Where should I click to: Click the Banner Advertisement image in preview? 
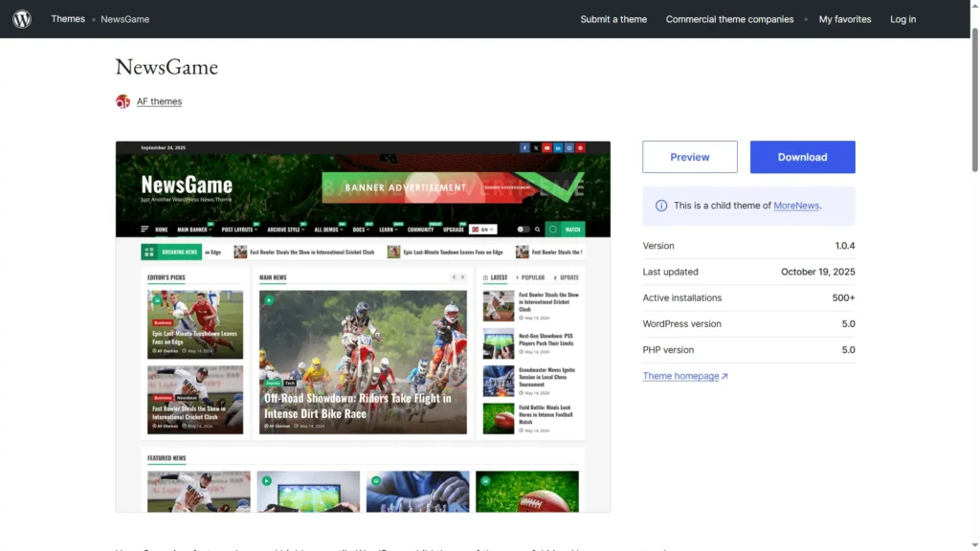tap(453, 187)
